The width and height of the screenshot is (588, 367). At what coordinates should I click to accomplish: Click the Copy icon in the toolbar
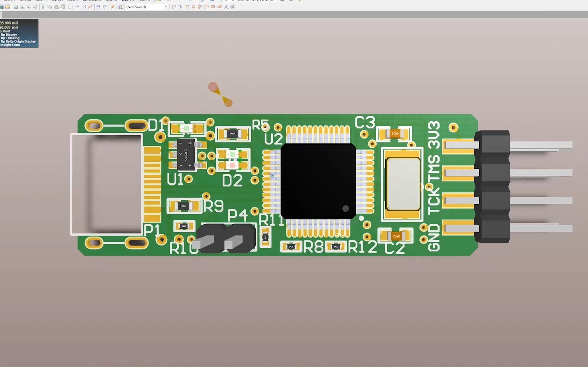click(x=50, y=7)
